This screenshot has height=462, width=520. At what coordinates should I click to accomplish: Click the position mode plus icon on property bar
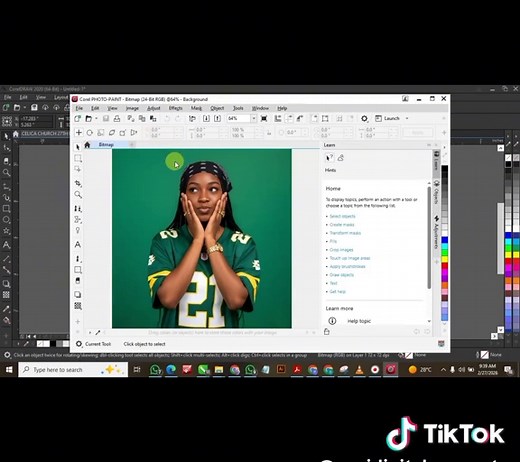click(x=79, y=133)
